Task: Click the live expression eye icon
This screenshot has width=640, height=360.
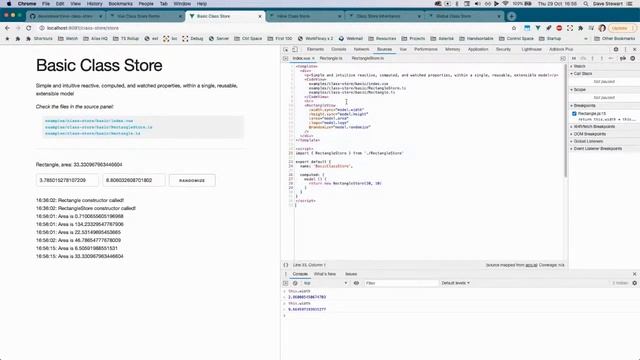Action: pos(356,283)
